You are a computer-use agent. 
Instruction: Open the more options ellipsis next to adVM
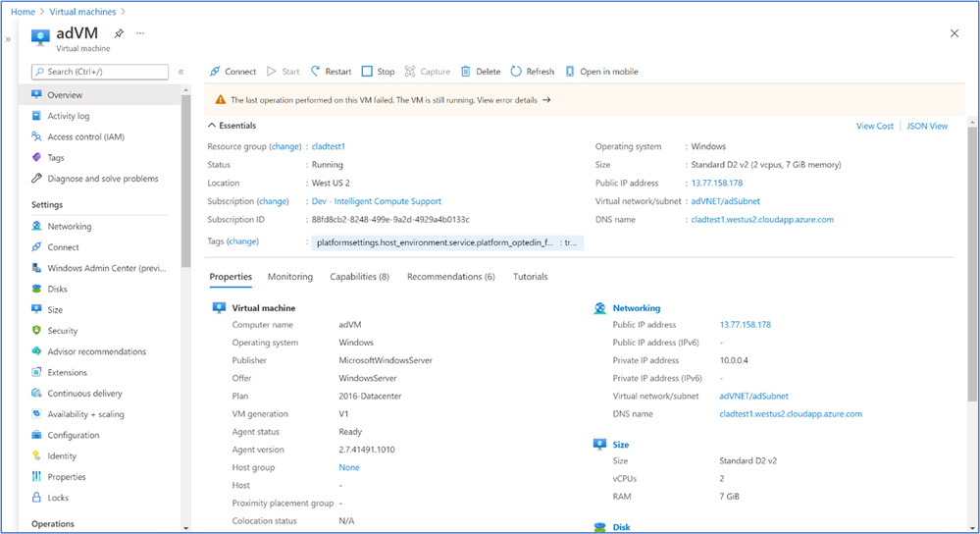tap(140, 33)
